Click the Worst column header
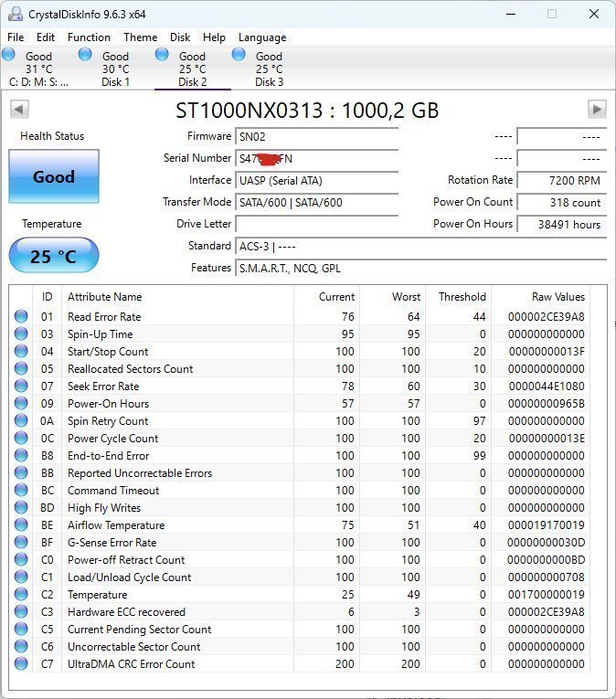 tap(392, 297)
